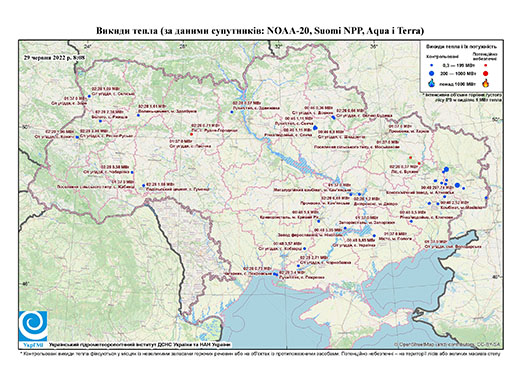Click the small blue dot in legend
This screenshot has height=368, width=520.
(x=432, y=65)
